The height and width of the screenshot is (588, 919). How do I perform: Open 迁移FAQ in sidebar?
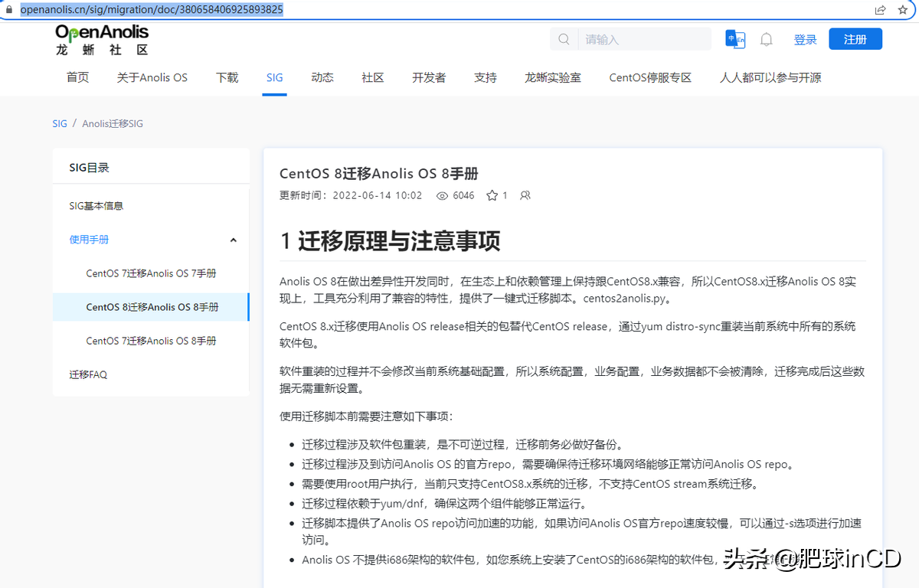tap(88, 374)
